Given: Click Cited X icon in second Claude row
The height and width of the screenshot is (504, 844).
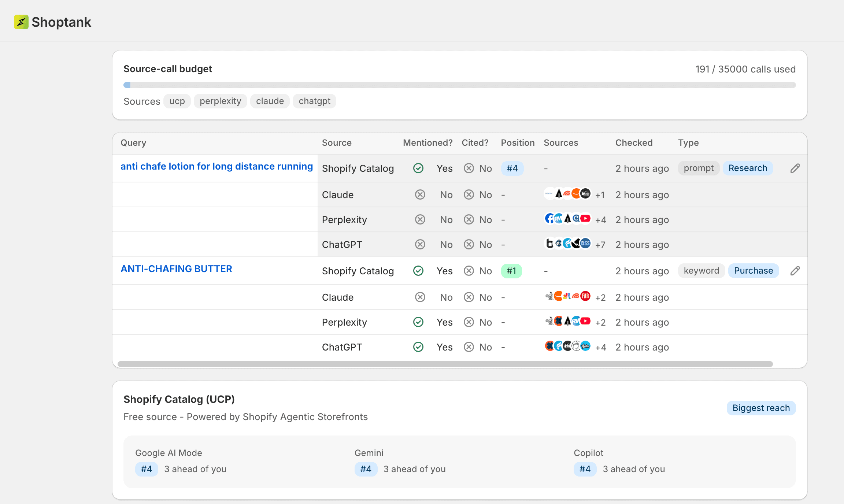Looking at the screenshot, I should [x=469, y=297].
